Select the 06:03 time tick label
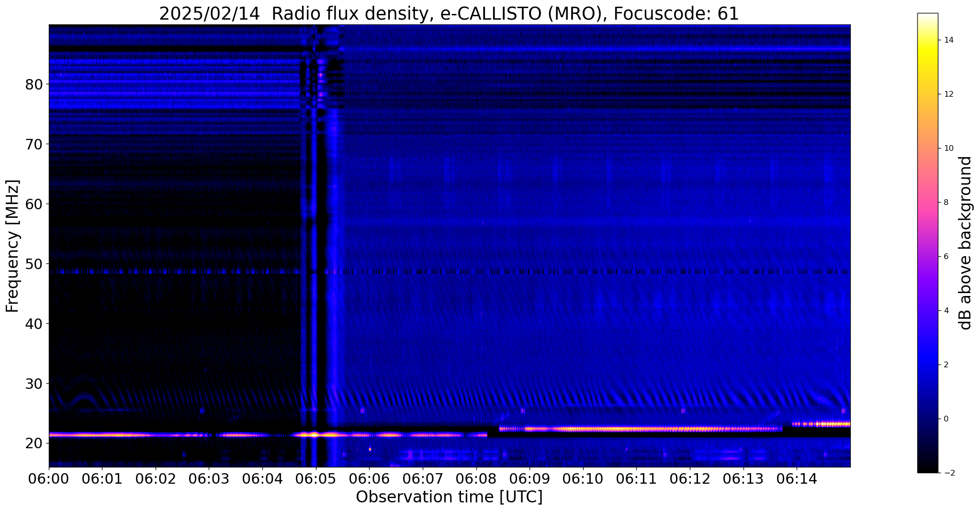 tap(209, 478)
